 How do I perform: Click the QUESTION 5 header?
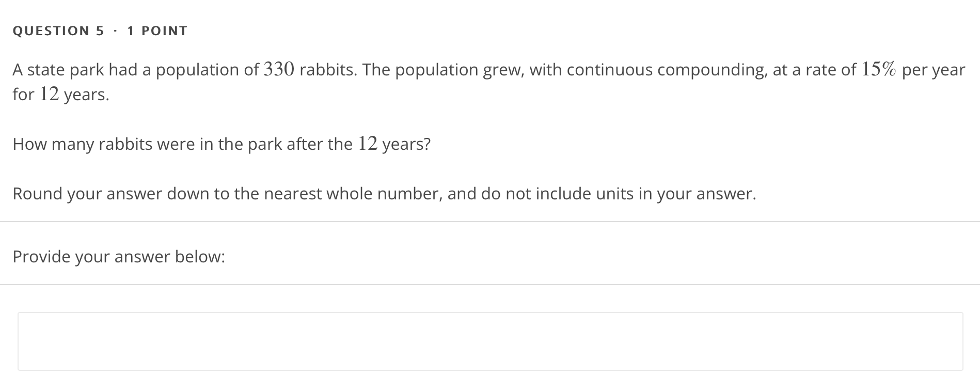coord(58,30)
